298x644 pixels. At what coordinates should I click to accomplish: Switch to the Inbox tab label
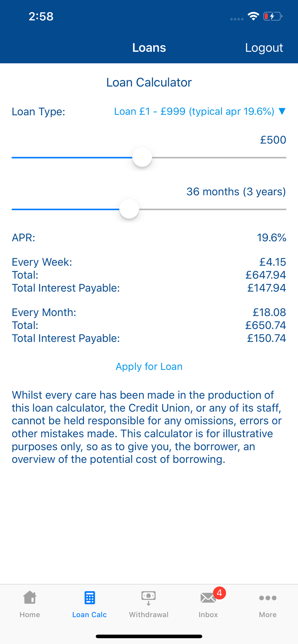tap(208, 614)
